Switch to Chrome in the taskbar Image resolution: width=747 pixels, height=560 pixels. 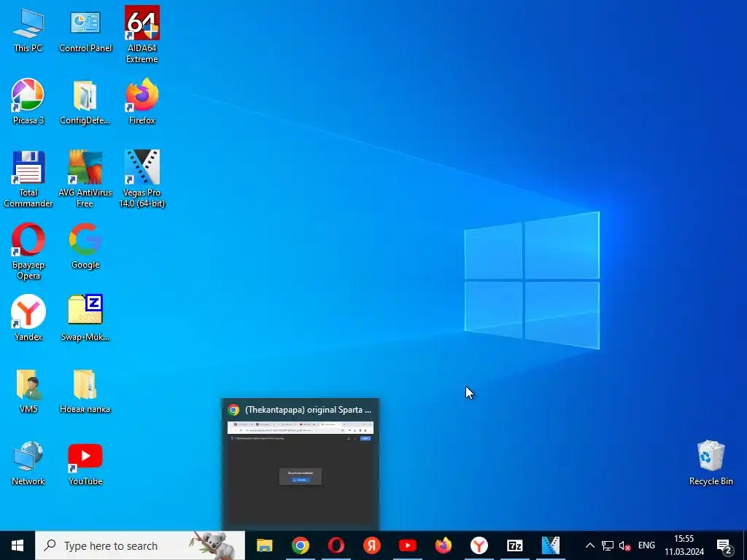[x=300, y=545]
